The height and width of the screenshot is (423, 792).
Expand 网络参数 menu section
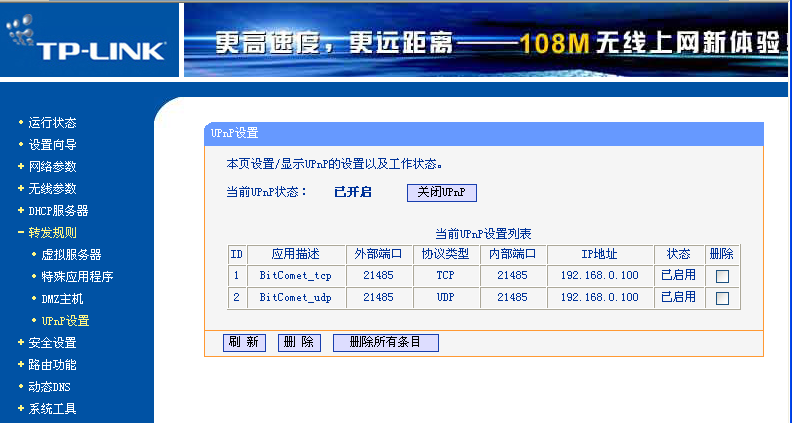[x=52, y=167]
